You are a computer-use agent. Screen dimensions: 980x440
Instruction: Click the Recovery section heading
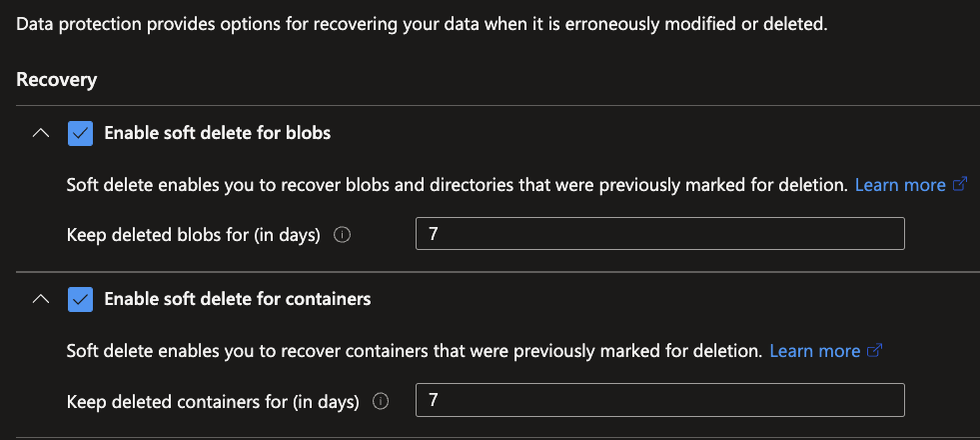[x=57, y=80]
